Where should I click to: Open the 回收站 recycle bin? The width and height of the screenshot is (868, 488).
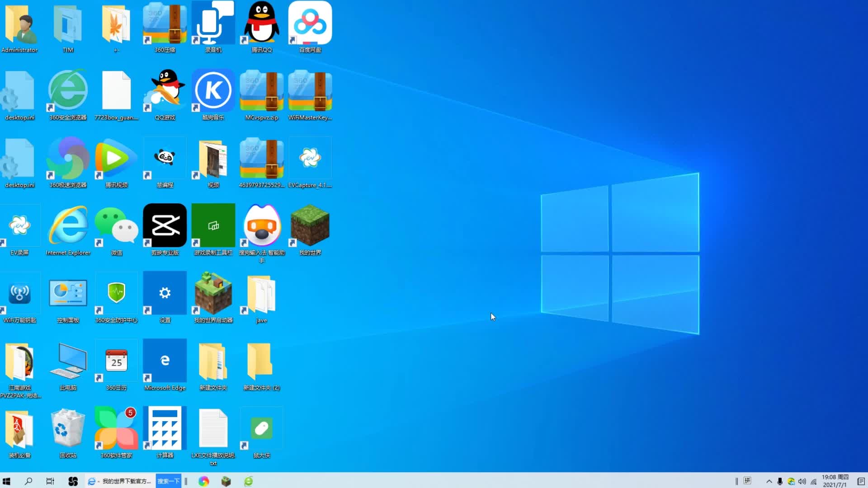point(68,433)
